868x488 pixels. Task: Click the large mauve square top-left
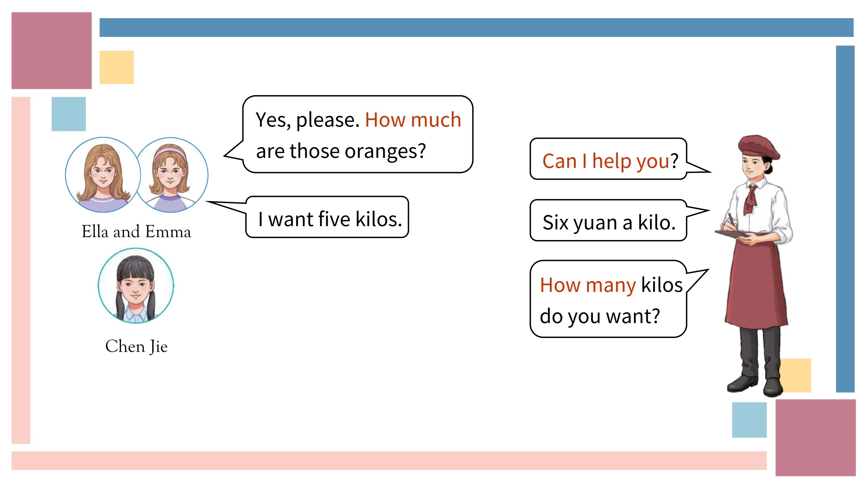[x=52, y=51]
